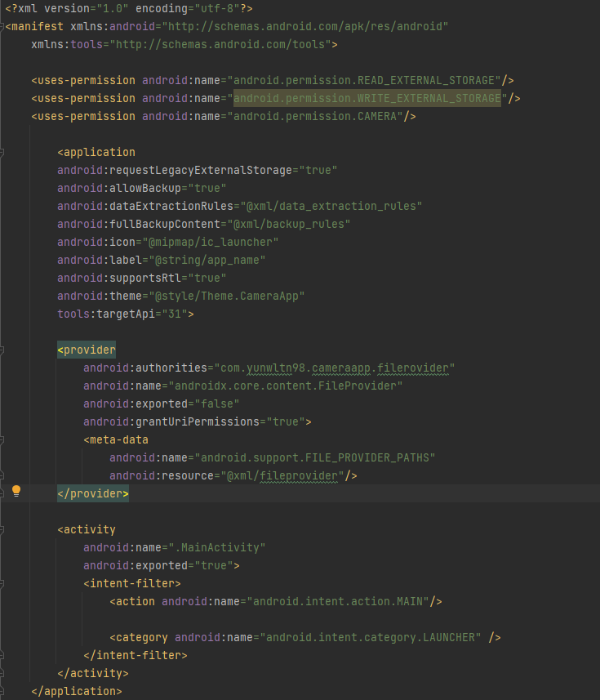Collapse the activity tag fold marker

(x=2, y=530)
